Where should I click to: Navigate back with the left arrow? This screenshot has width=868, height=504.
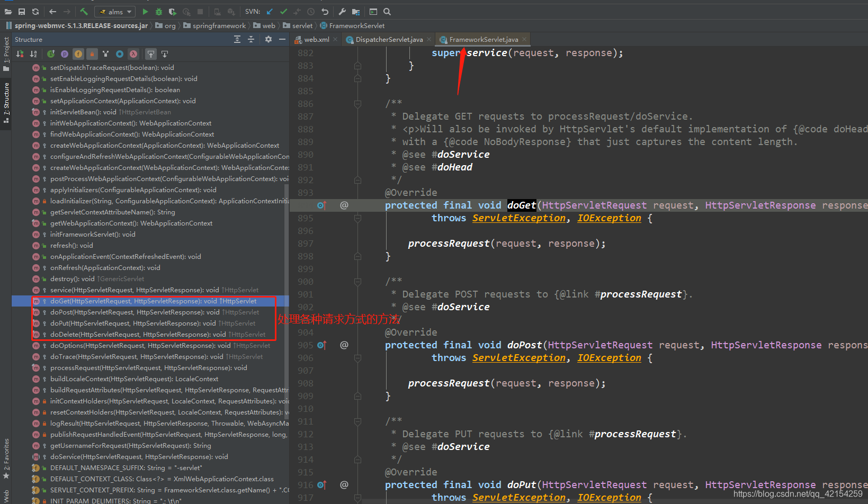tap(52, 12)
